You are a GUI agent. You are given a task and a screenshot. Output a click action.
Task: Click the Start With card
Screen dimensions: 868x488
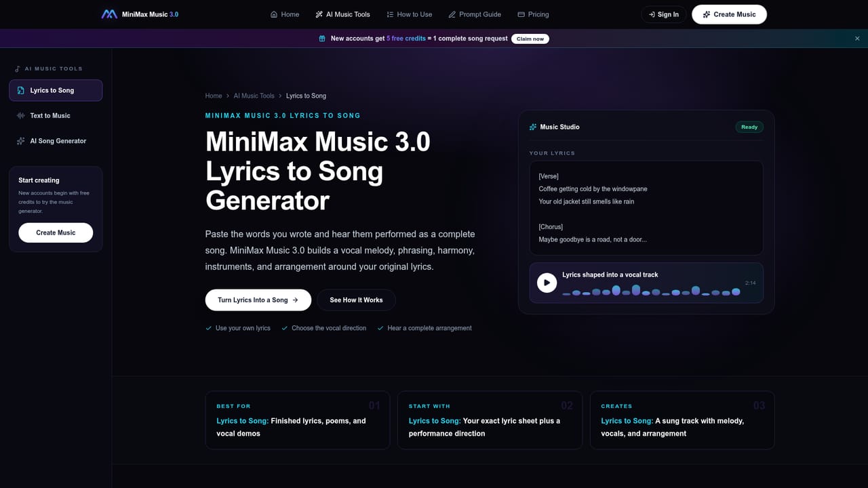click(x=490, y=420)
